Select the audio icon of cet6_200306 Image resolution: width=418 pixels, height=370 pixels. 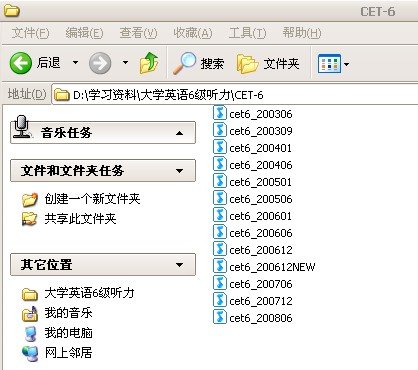pos(220,113)
